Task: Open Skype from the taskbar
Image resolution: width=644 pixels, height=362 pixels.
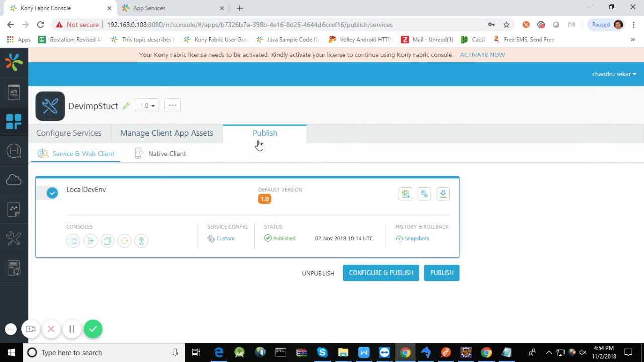Action: (x=322, y=353)
